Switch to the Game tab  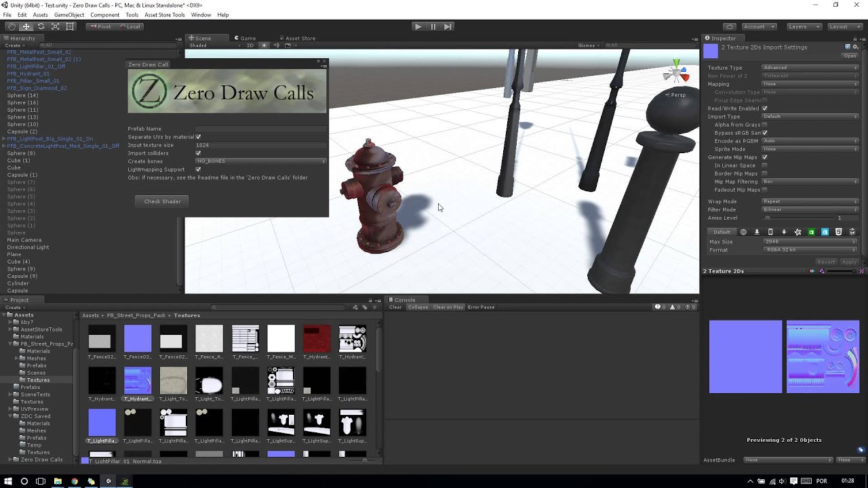pos(245,38)
